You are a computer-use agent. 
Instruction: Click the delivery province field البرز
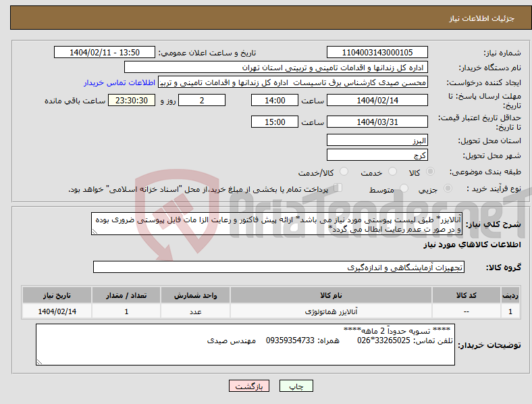pos(377,141)
